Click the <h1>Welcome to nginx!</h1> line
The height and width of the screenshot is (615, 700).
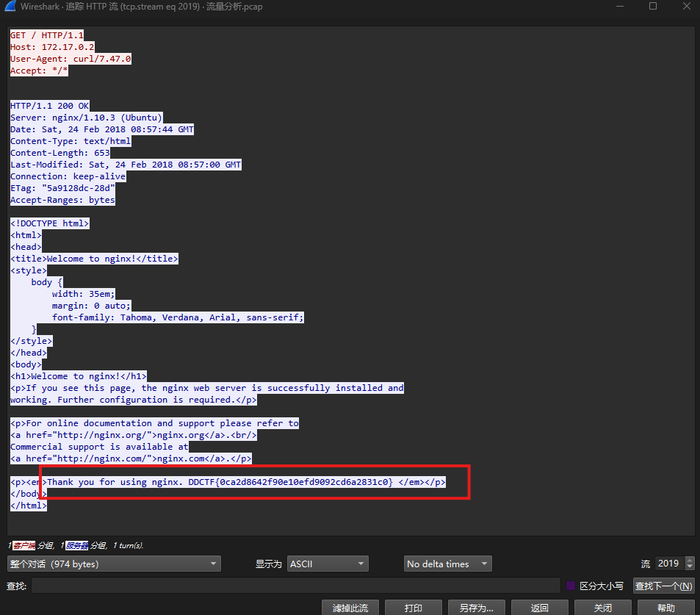78,376
